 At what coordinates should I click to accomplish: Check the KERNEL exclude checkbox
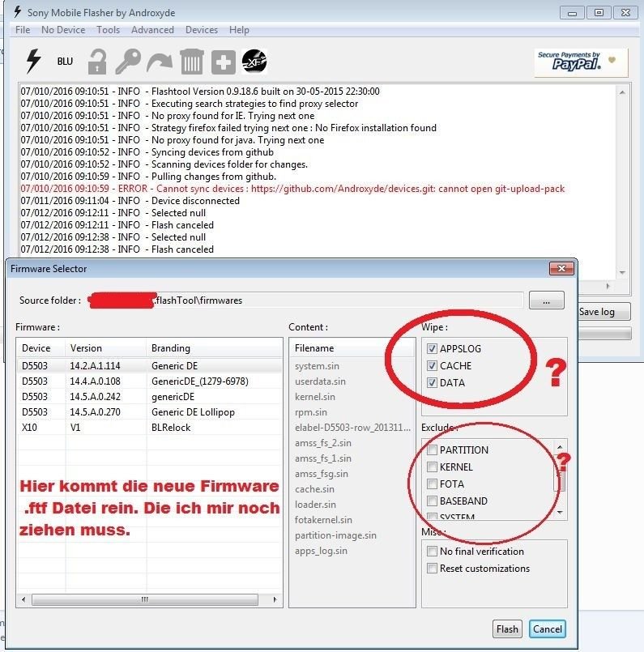click(x=432, y=467)
